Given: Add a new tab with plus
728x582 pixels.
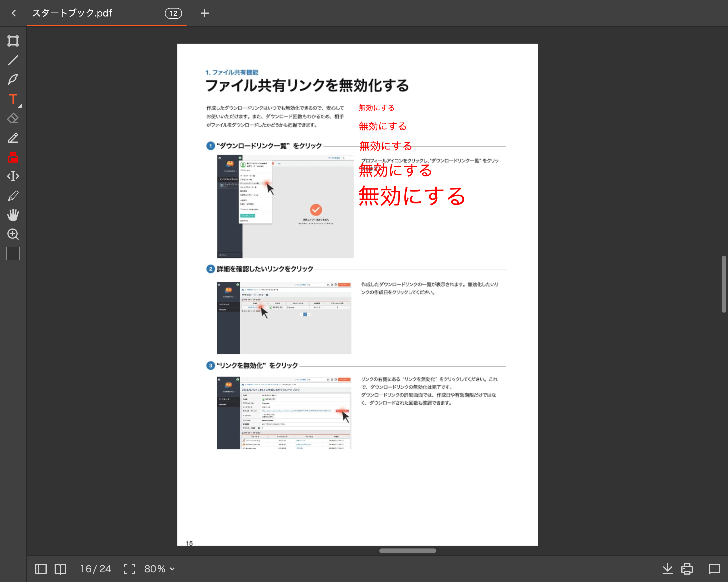Looking at the screenshot, I should pyautogui.click(x=205, y=13).
